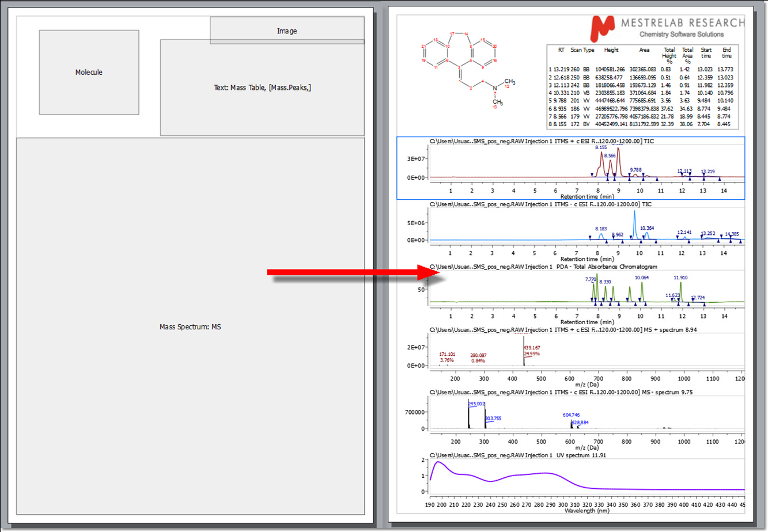Click the Mestrelab Research logo image

668,28
